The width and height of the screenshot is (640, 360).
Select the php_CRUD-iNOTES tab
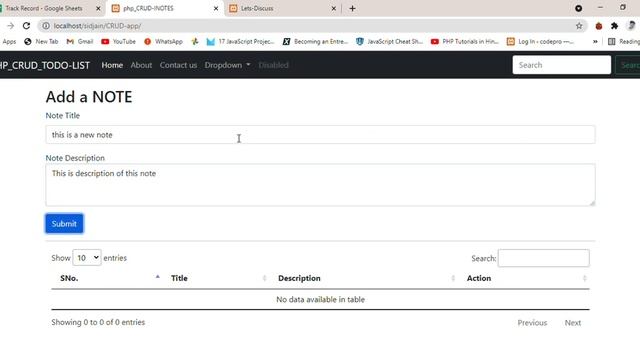pos(163,8)
